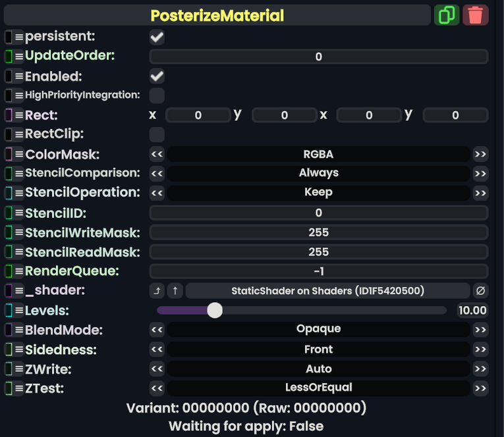Click the Levels slider handle
Screen dimensions: 504x437
pos(215,311)
